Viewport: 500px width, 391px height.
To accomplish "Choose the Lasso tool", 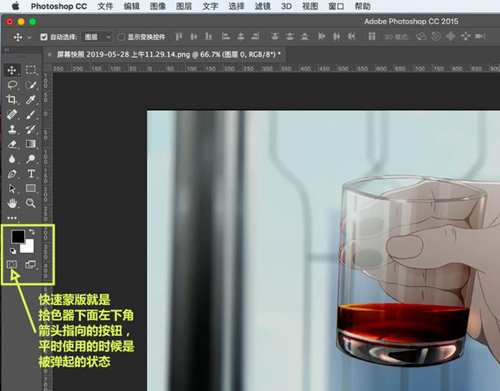I will (x=12, y=85).
